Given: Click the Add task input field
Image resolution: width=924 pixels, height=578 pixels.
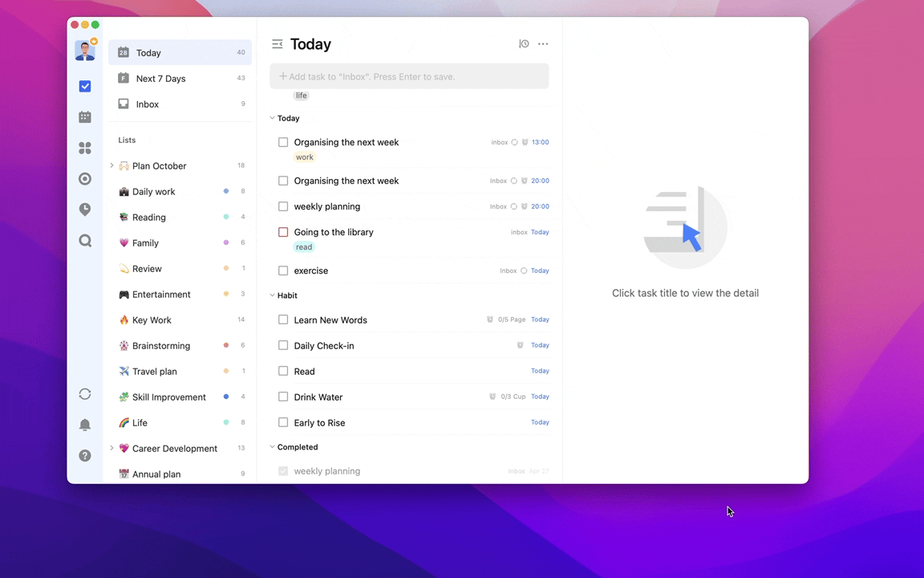Looking at the screenshot, I should coord(409,75).
